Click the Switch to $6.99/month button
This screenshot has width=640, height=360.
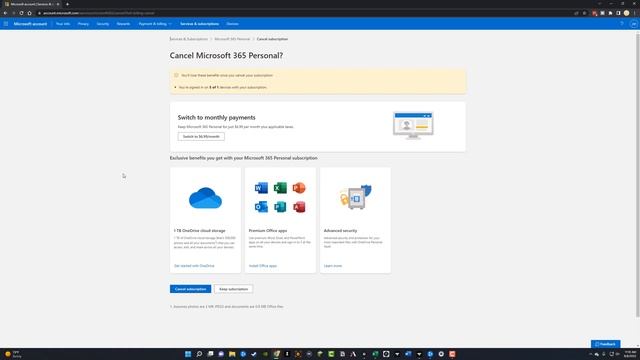[x=201, y=136]
